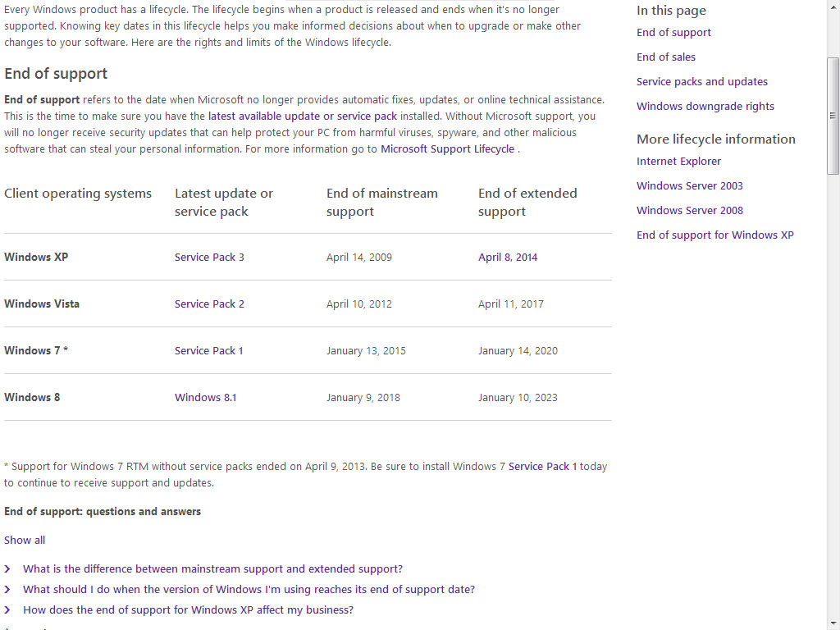
Task: Click Show all questions and answers
Action: 25,540
